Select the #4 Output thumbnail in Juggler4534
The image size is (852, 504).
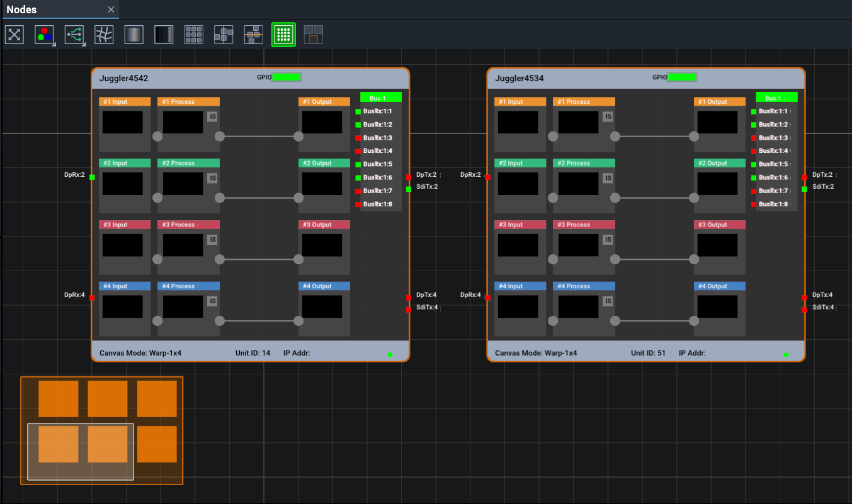[717, 307]
